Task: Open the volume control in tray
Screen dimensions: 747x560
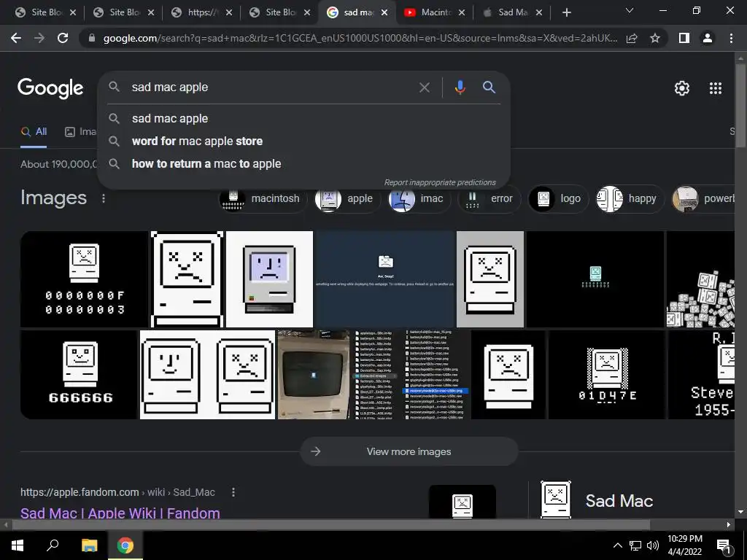Action: click(653, 545)
